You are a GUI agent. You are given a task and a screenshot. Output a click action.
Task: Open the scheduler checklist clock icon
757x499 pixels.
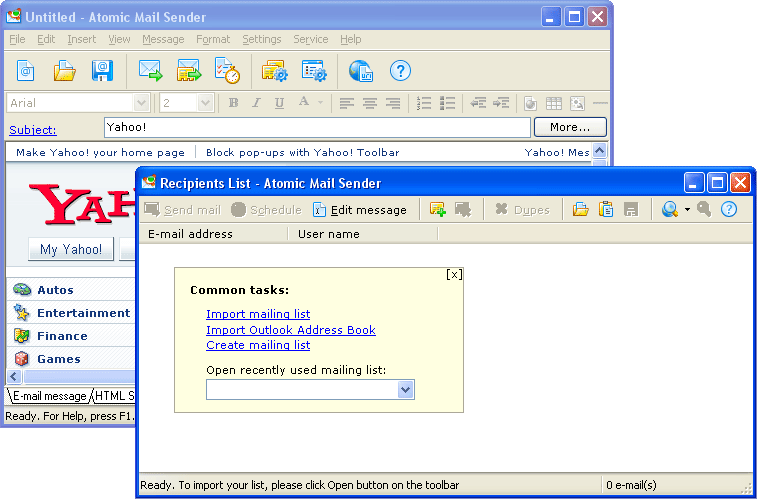coord(227,71)
